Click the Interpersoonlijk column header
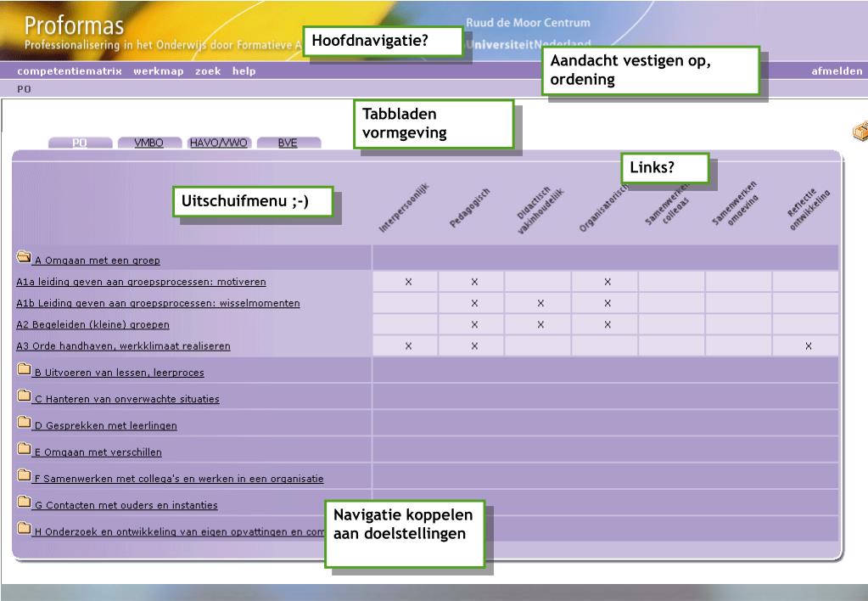This screenshot has width=868, height=601. tap(404, 208)
